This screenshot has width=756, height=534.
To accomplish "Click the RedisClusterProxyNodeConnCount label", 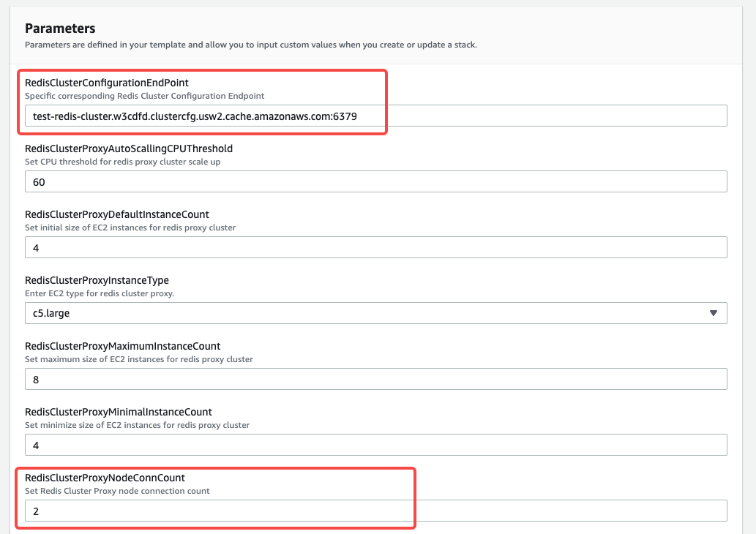I will click(105, 478).
